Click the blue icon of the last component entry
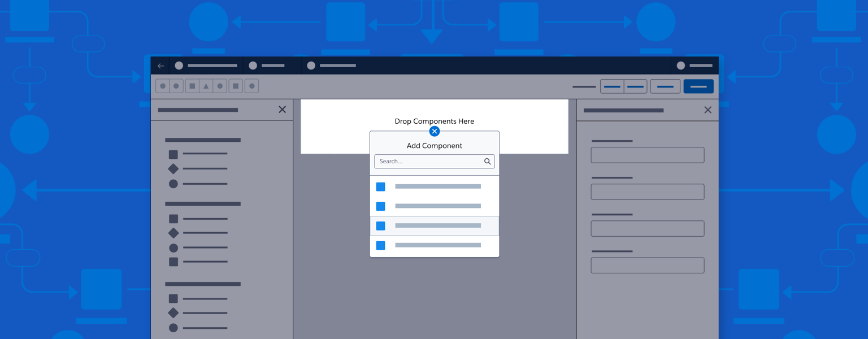Viewport: 868px width, 339px height. pos(380,245)
